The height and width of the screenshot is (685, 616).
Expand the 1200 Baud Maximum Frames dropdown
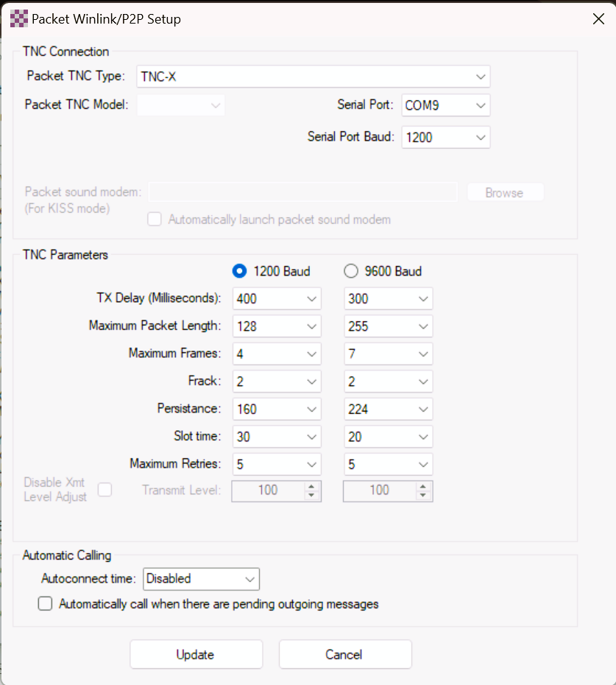(x=311, y=354)
